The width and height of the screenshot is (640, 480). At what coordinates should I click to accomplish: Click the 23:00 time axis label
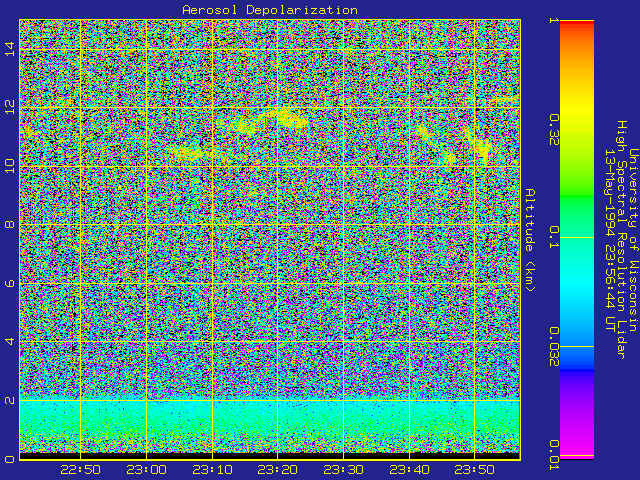click(146, 470)
